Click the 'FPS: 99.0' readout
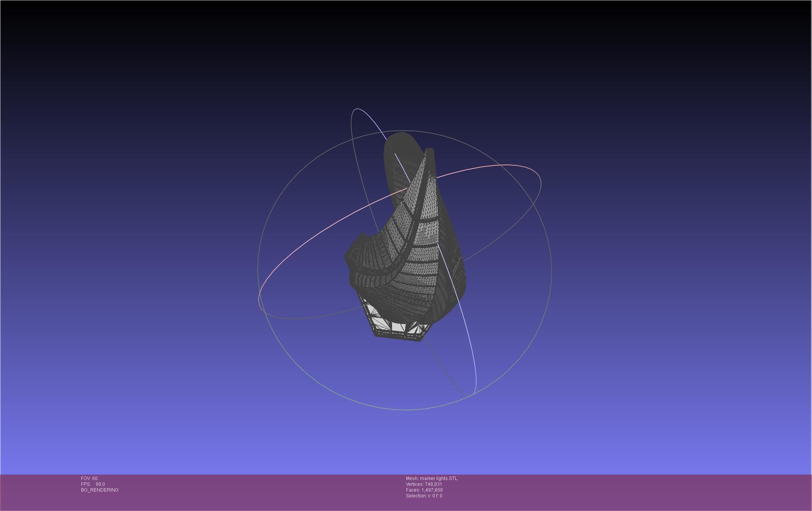Viewport: 812px width, 511px height. coord(93,484)
